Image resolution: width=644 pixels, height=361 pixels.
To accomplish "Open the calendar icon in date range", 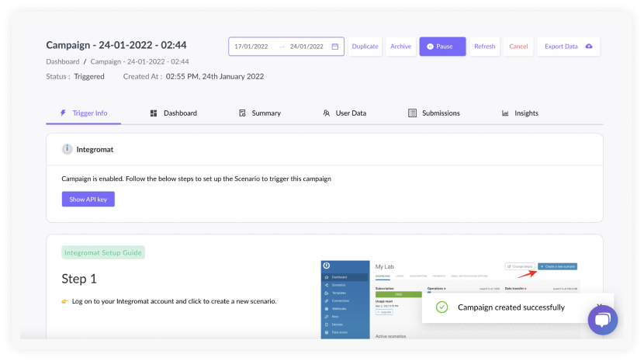I will pos(335,47).
